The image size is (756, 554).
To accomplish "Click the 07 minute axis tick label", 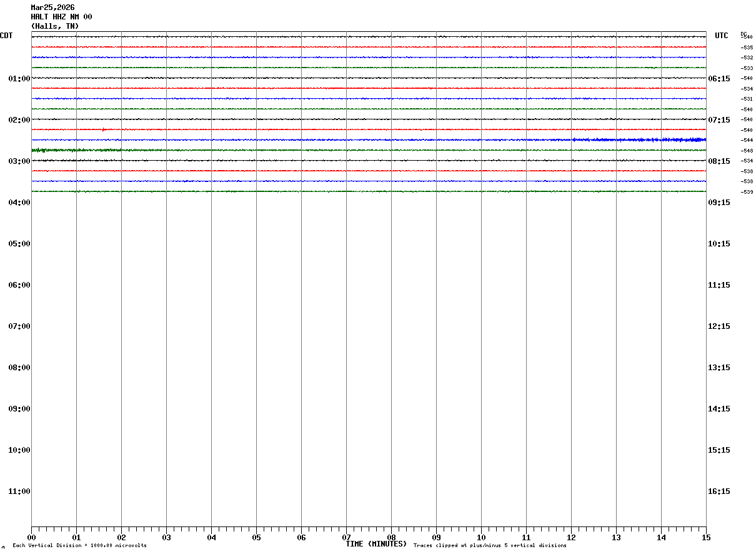I will click(x=346, y=538).
